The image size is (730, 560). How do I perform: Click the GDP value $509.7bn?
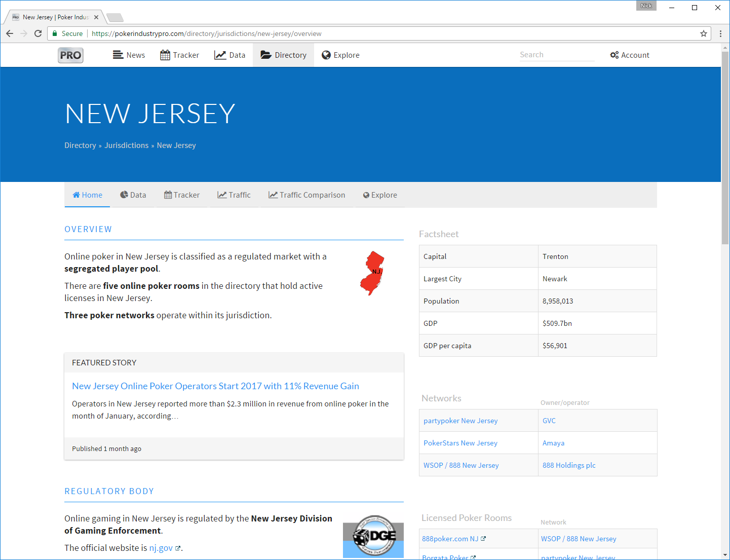[x=557, y=323]
